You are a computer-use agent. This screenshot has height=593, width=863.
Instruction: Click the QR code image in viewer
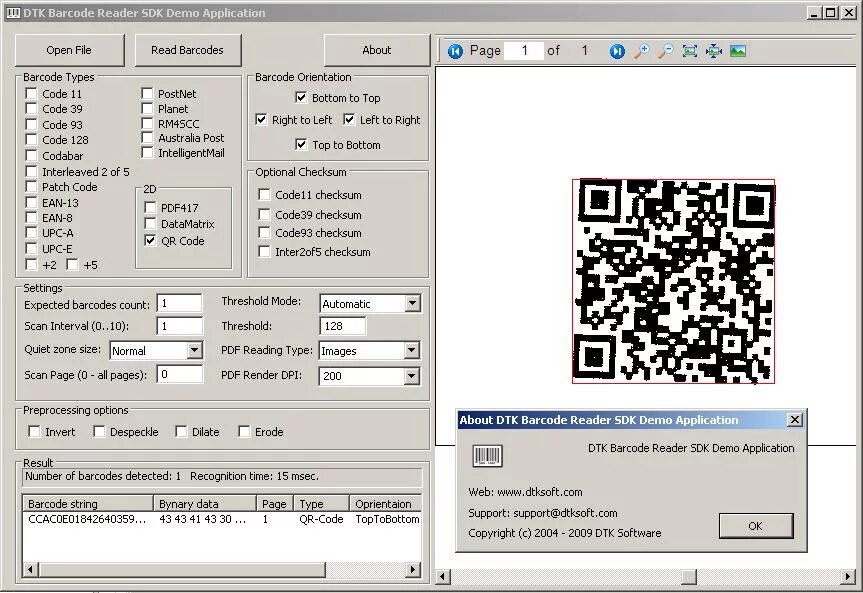click(674, 281)
